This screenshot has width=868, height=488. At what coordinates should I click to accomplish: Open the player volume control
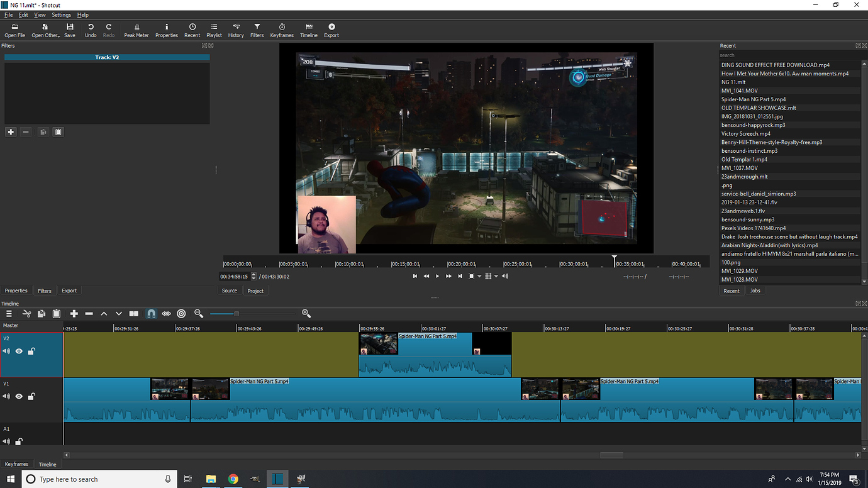pos(505,276)
